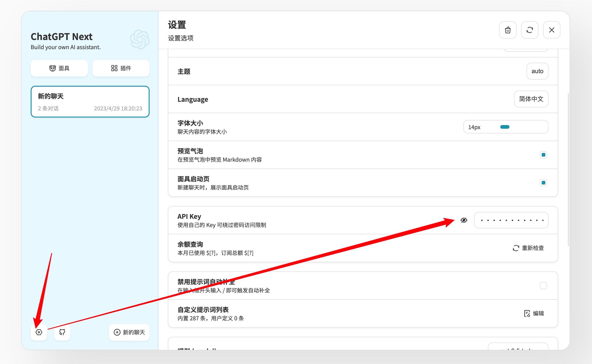Start a 新的聊天 with plus button
592x364 pixels.
coord(129,332)
